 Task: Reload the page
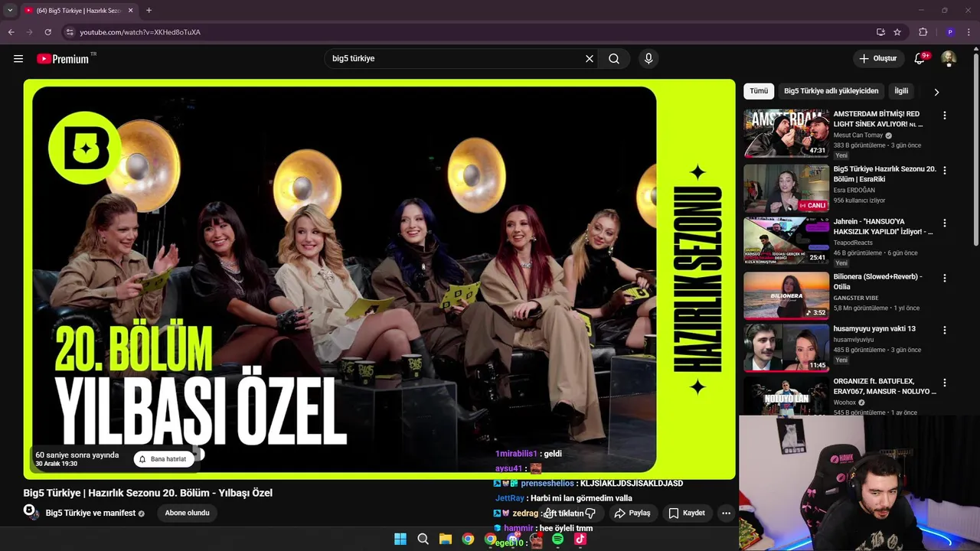[47, 32]
